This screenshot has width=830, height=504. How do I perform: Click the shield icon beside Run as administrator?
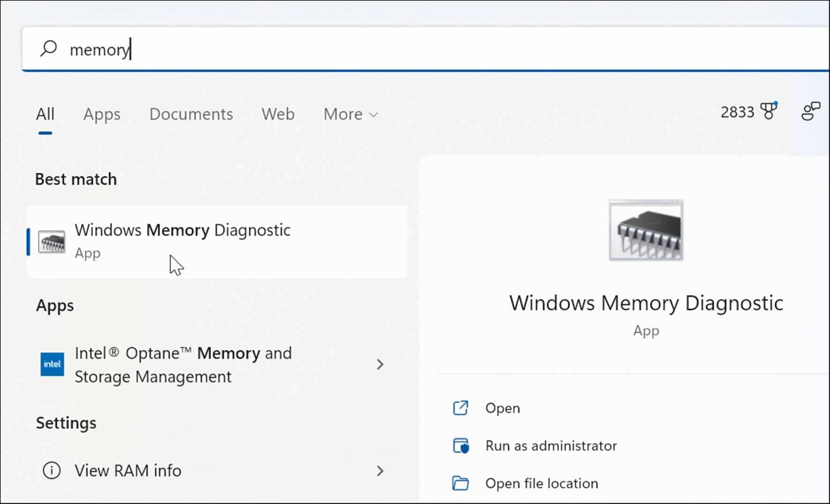(x=461, y=445)
